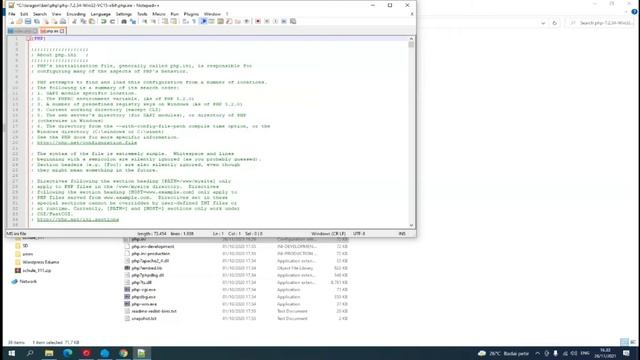Close the php.ini tab
This screenshot has width=640, height=360.
click(x=62, y=31)
